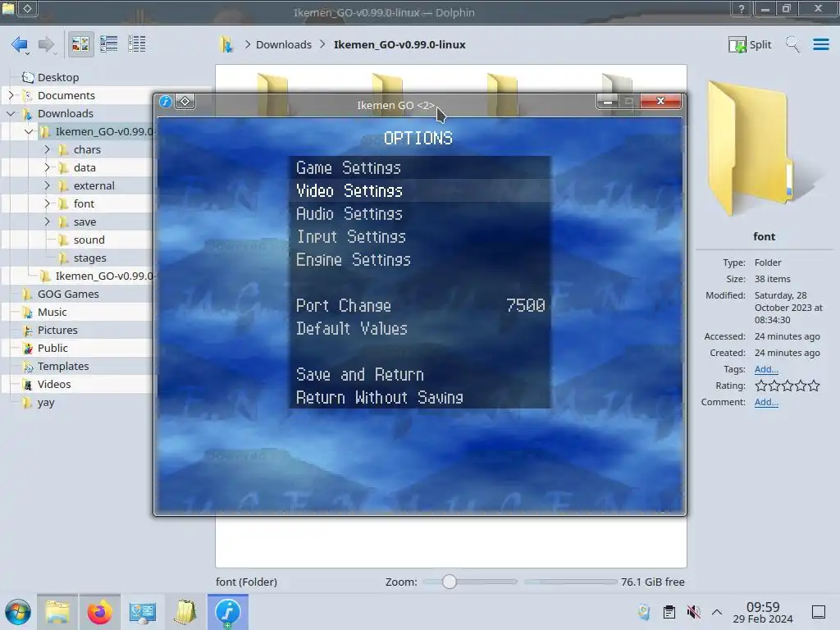Image resolution: width=840 pixels, height=630 pixels.
Task: Click the free disk space capacity bar
Action: click(x=570, y=582)
